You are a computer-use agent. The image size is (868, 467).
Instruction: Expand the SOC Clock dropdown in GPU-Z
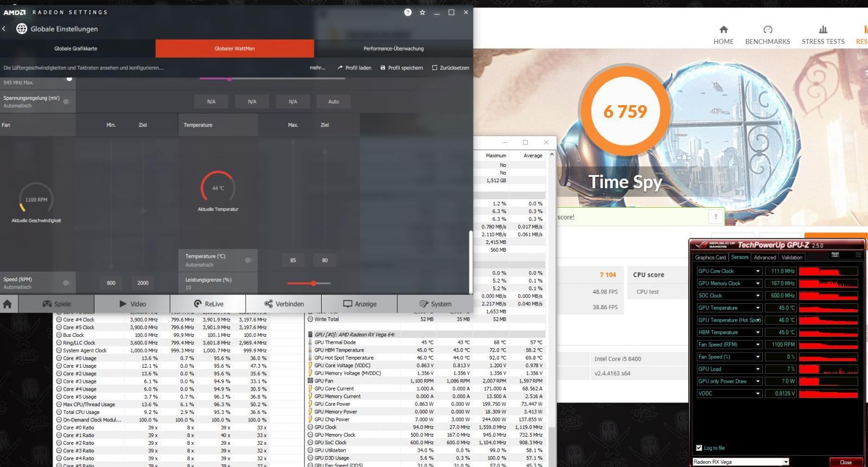(x=758, y=296)
